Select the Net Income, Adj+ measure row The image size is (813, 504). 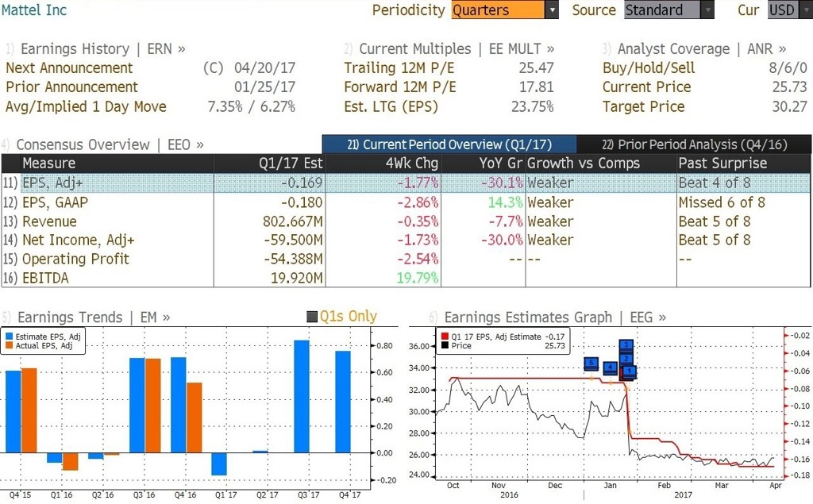[406, 240]
